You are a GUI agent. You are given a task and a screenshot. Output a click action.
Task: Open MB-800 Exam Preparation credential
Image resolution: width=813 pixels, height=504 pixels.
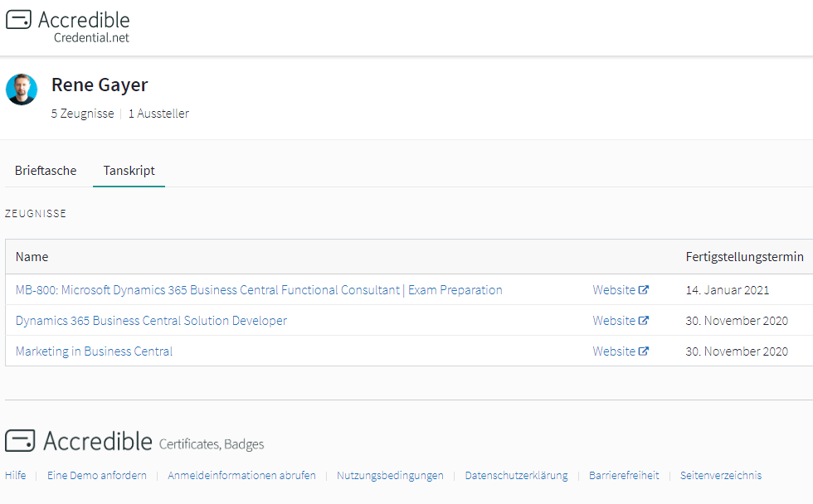coord(259,290)
